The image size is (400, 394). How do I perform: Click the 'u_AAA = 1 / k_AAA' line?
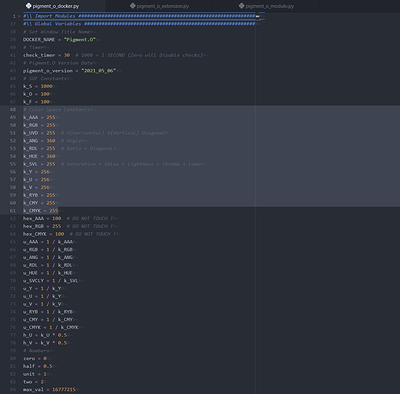48,242
